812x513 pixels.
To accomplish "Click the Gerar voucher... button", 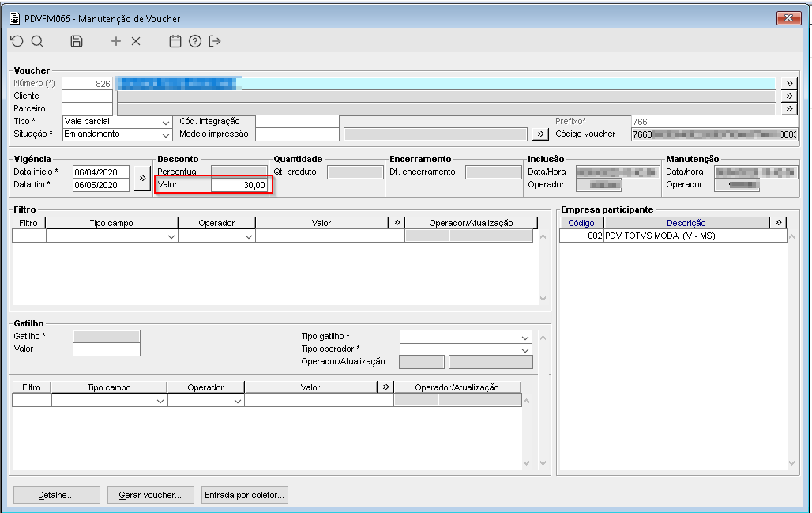I will click(x=150, y=495).
